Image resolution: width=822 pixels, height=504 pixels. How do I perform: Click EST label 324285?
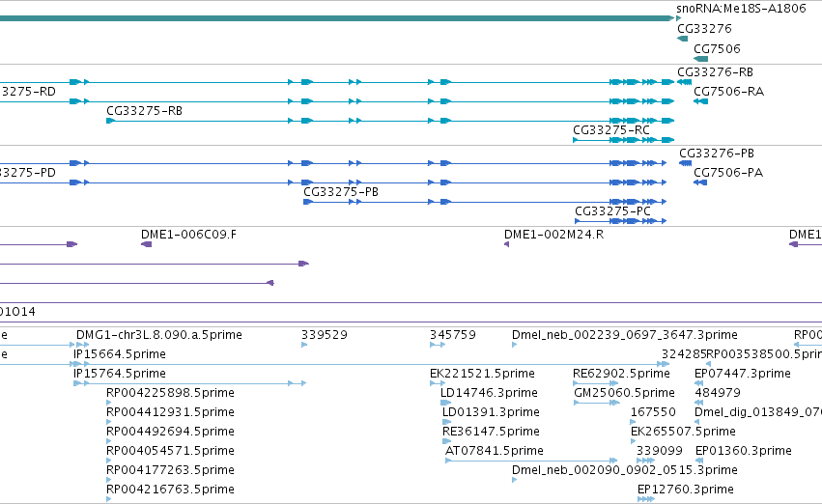pos(684,354)
